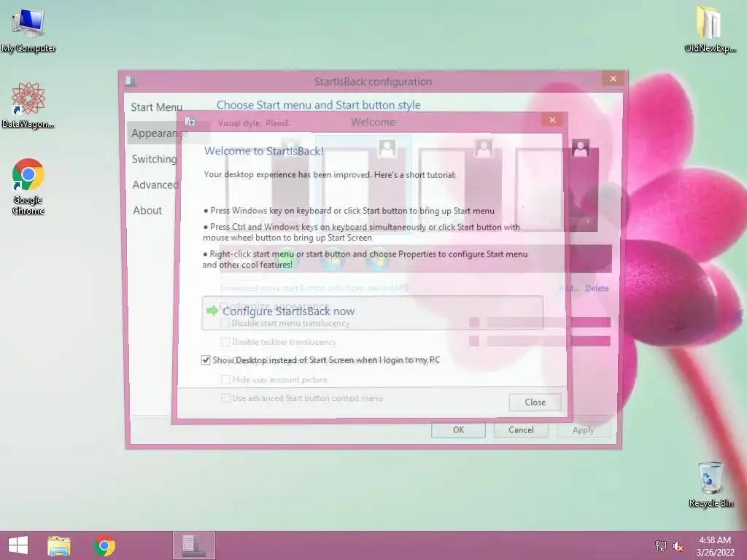Open the OldNewExp folder on desktop
The width and height of the screenshot is (747, 560).
(x=709, y=28)
